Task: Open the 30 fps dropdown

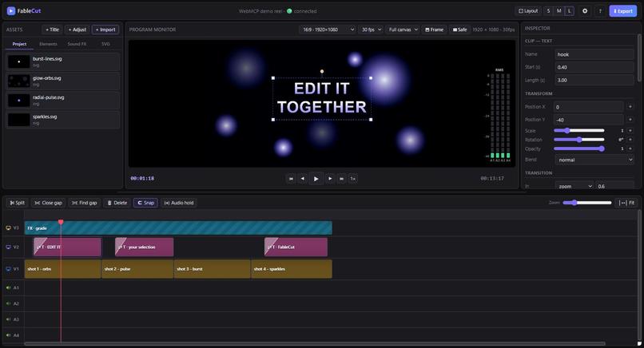Action: 372,30
